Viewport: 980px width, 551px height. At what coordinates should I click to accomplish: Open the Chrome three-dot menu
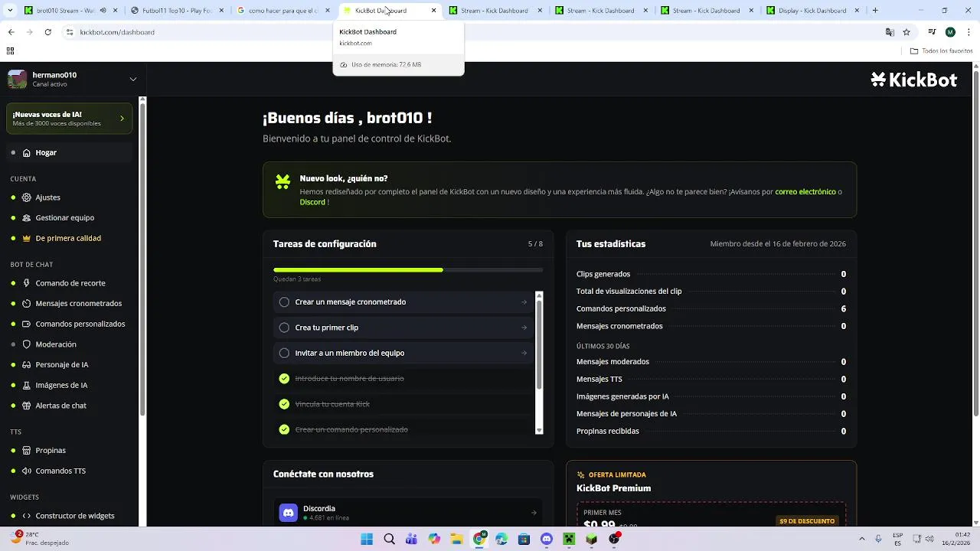(969, 32)
